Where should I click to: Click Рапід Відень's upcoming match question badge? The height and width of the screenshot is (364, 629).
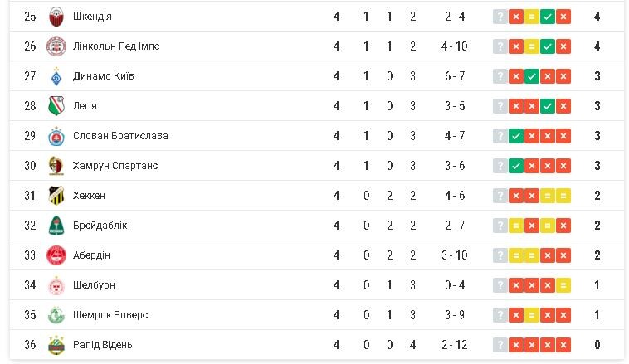500,345
